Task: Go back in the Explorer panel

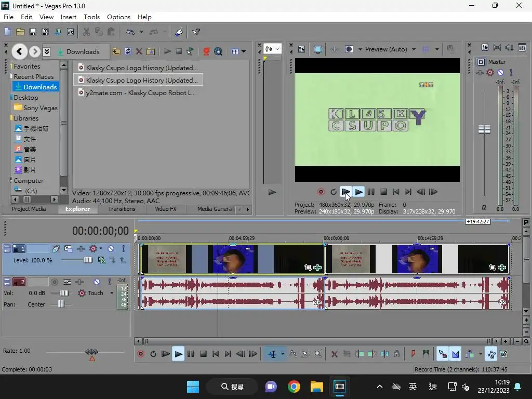Action: (19, 51)
